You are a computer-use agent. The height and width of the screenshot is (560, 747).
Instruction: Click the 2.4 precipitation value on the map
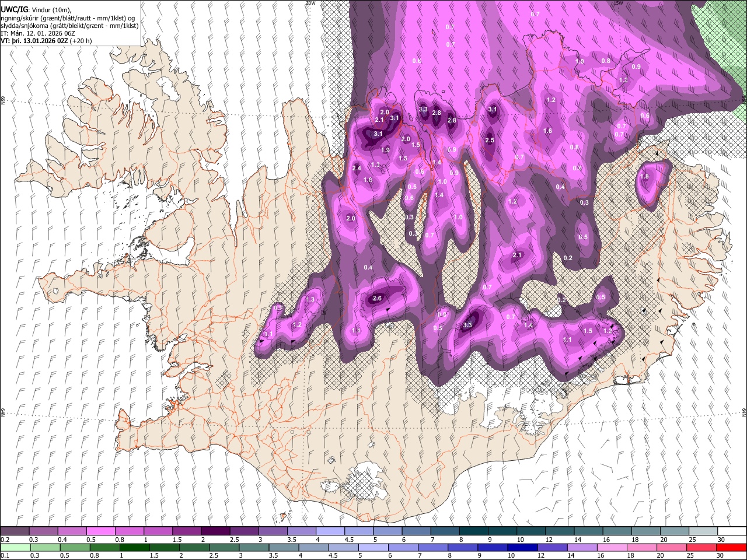[357, 169]
